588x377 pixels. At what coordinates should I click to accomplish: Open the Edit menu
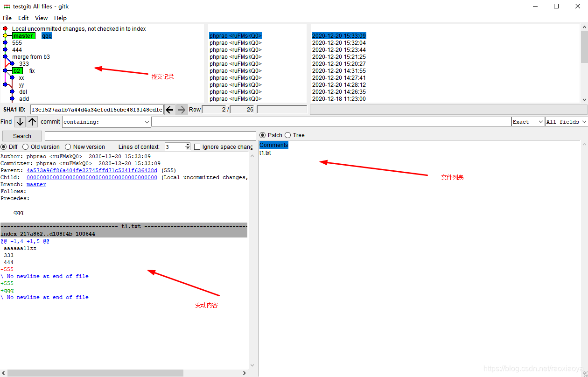click(23, 18)
